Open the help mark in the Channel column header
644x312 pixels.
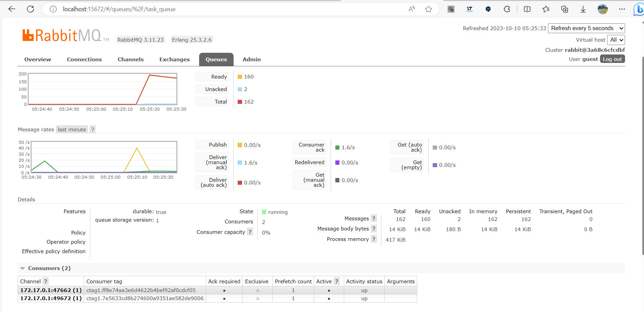[x=46, y=281]
